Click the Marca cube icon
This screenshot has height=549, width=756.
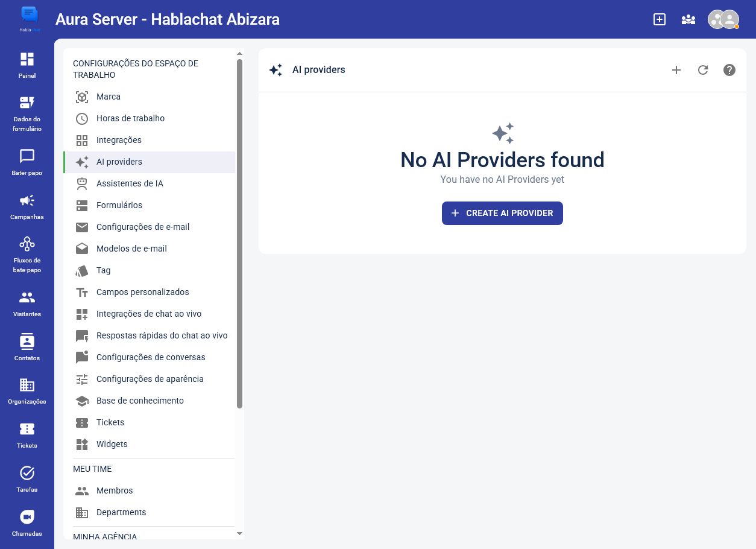(82, 97)
